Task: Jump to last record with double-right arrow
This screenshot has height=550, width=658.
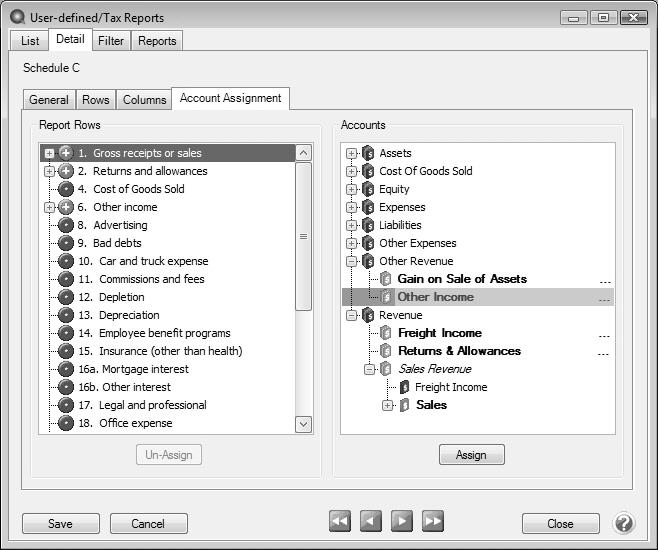Action: click(433, 521)
